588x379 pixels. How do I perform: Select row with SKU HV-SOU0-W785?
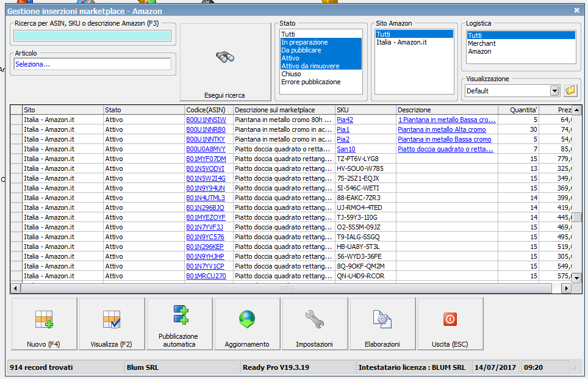point(290,168)
